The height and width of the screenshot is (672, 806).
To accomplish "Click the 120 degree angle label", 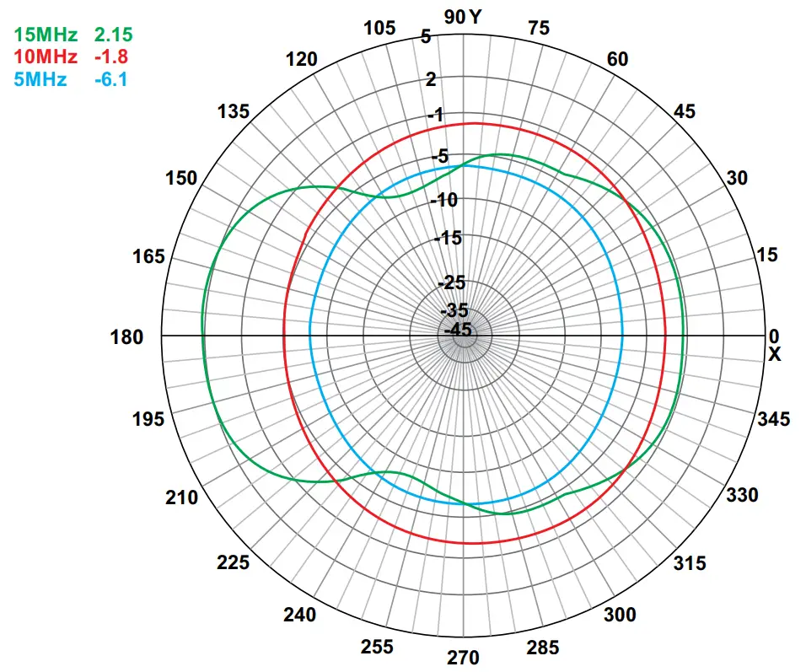I will pos(302,60).
